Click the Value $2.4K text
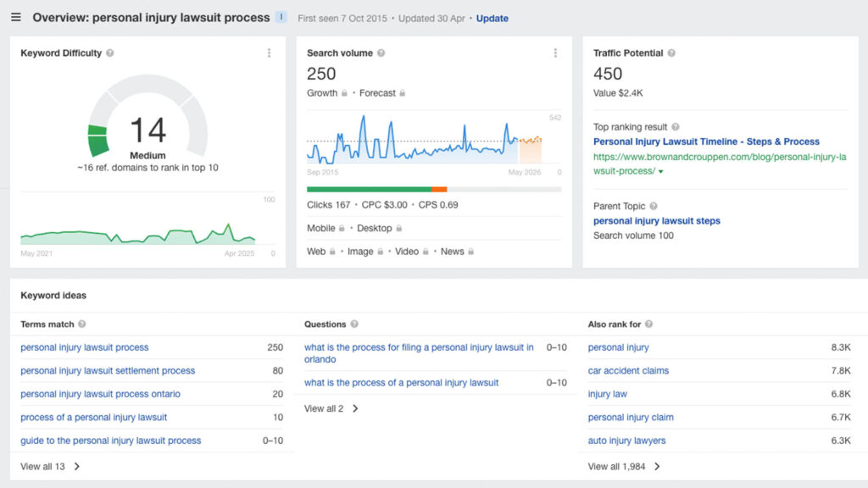 pos(618,93)
